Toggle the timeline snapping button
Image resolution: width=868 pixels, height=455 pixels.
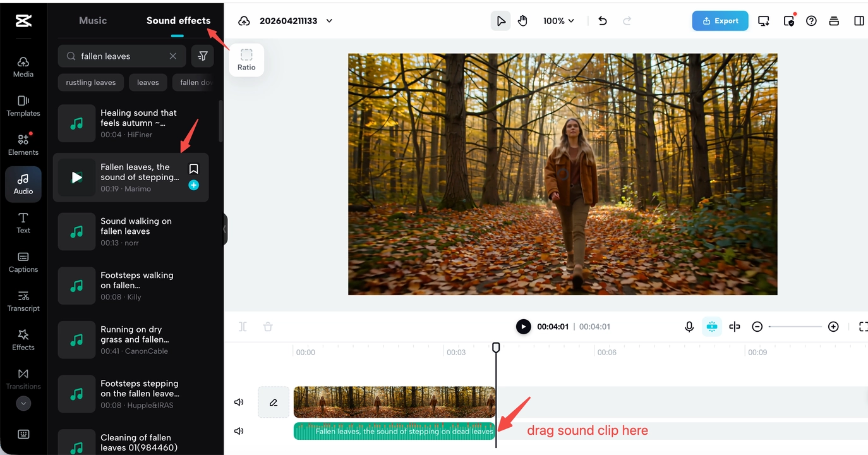click(712, 327)
